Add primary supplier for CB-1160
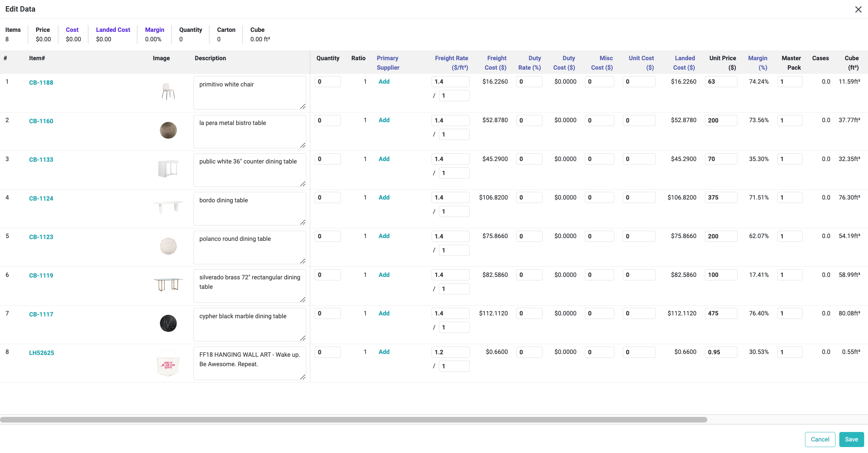This screenshot has width=868, height=453. [x=384, y=120]
